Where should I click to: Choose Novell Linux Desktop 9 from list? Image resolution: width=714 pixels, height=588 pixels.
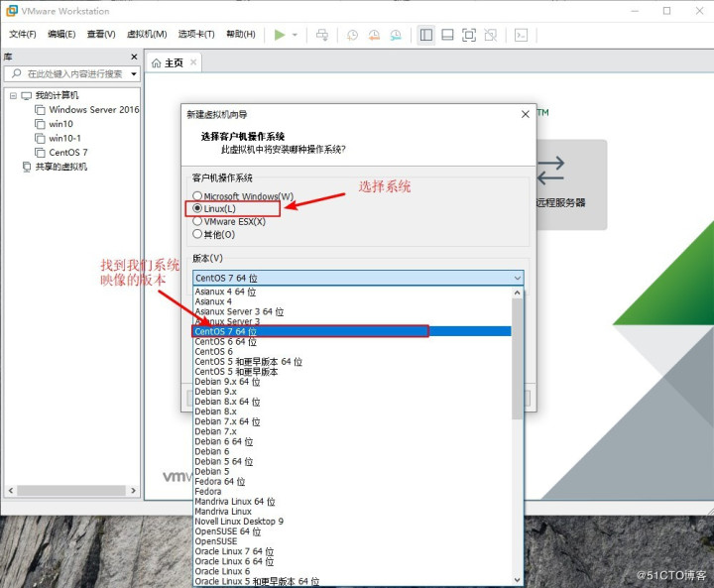351,522
